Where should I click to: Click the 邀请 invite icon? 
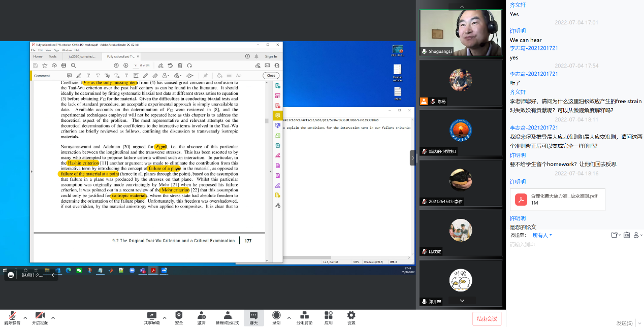pyautogui.click(x=202, y=315)
